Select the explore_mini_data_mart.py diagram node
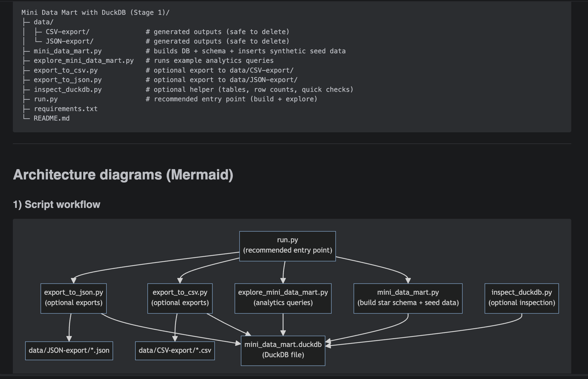 click(x=283, y=298)
